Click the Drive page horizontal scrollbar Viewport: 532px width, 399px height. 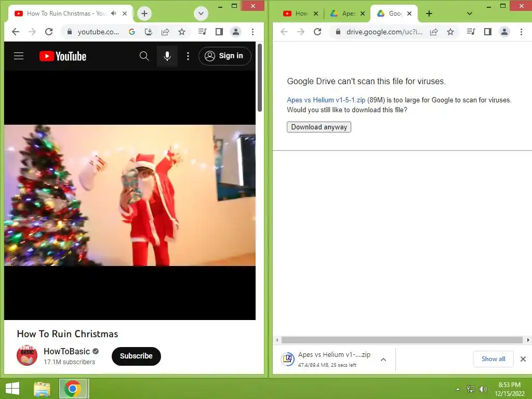(x=402, y=340)
